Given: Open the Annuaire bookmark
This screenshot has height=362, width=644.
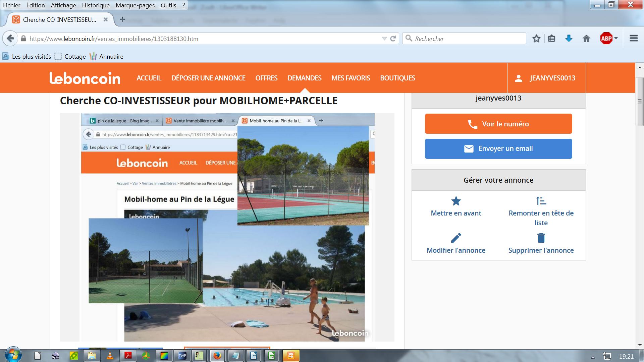Looking at the screenshot, I should click(x=106, y=56).
